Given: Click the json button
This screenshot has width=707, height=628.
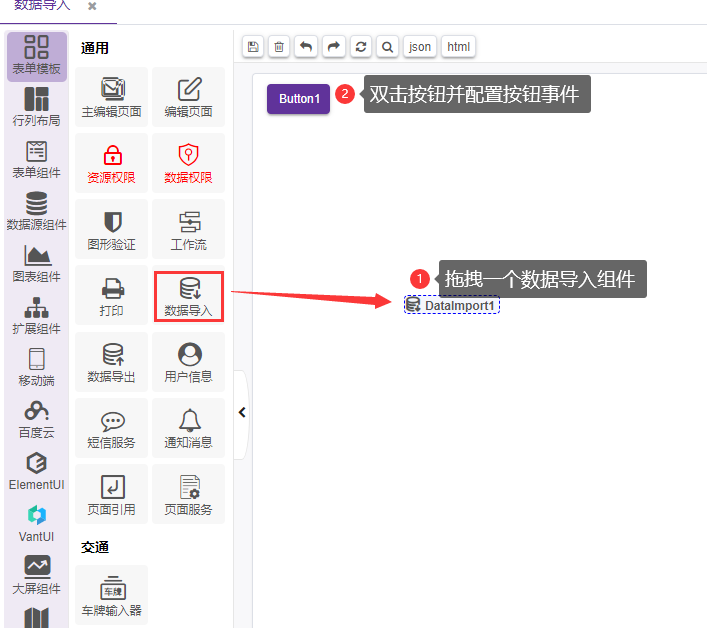Looking at the screenshot, I should point(420,47).
